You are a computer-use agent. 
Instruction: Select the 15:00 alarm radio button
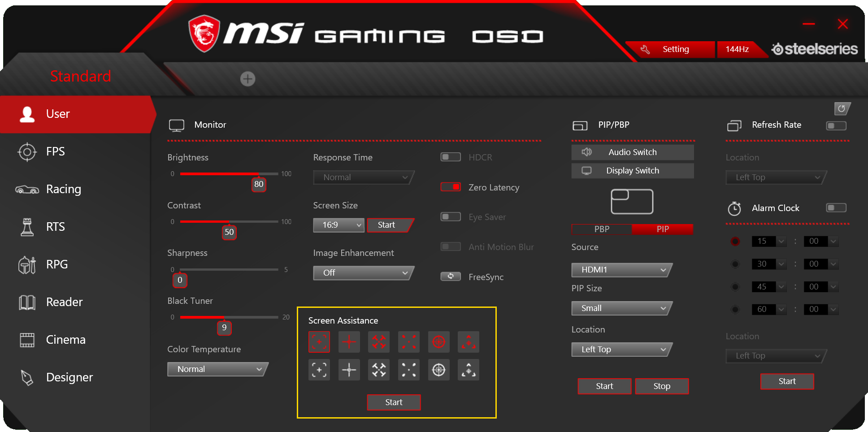point(735,241)
